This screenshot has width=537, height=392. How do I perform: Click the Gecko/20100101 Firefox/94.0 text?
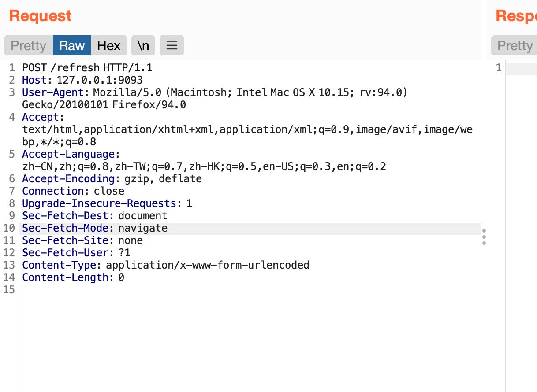tap(104, 105)
